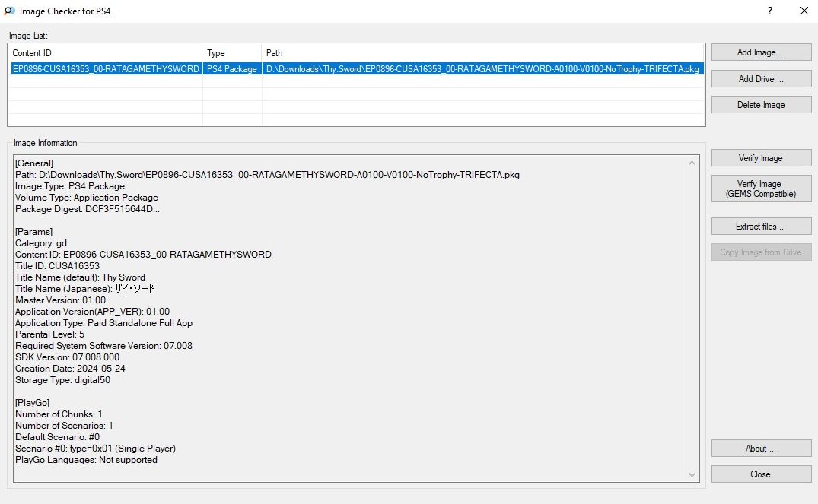
Task: Click the Title Name (Japanese) line
Action: (x=85, y=289)
